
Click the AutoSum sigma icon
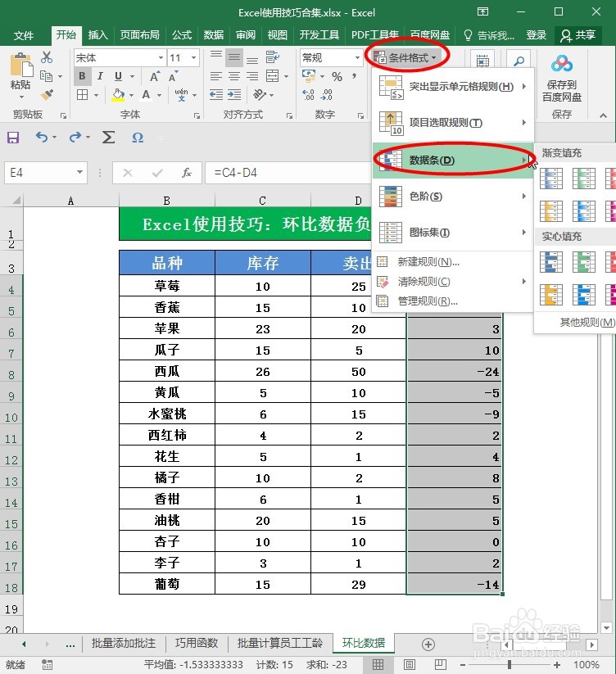coord(108,138)
